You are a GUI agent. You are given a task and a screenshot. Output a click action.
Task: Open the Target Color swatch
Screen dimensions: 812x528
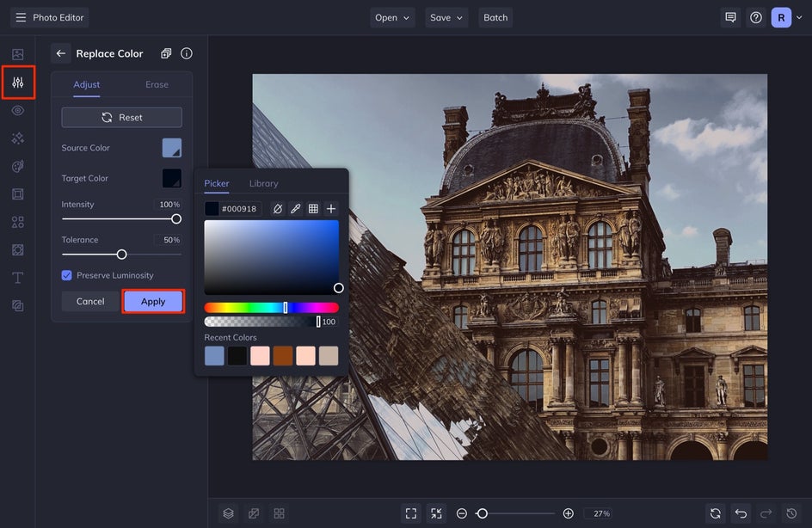point(172,178)
